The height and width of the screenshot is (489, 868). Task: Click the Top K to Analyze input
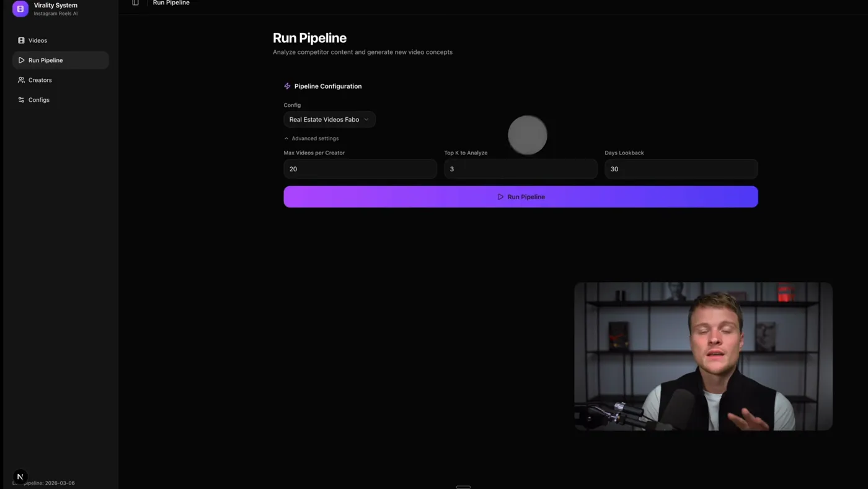click(x=521, y=169)
